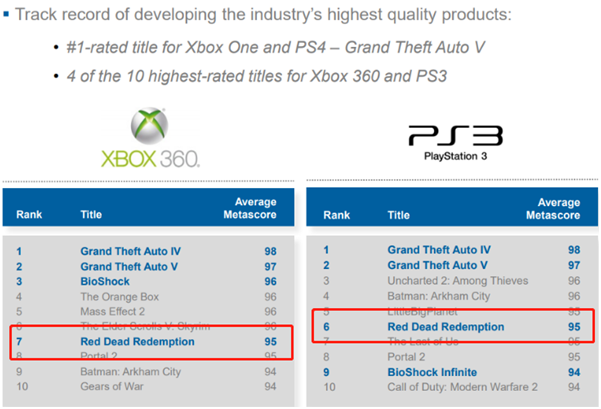Select Grand Theft Auto V in PS3 table

(x=439, y=265)
